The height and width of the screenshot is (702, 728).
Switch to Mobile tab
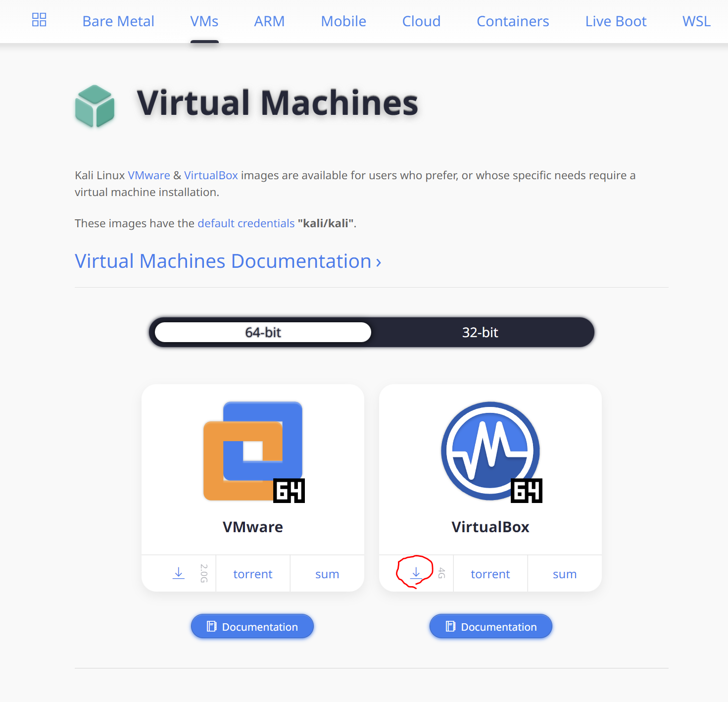pos(343,21)
